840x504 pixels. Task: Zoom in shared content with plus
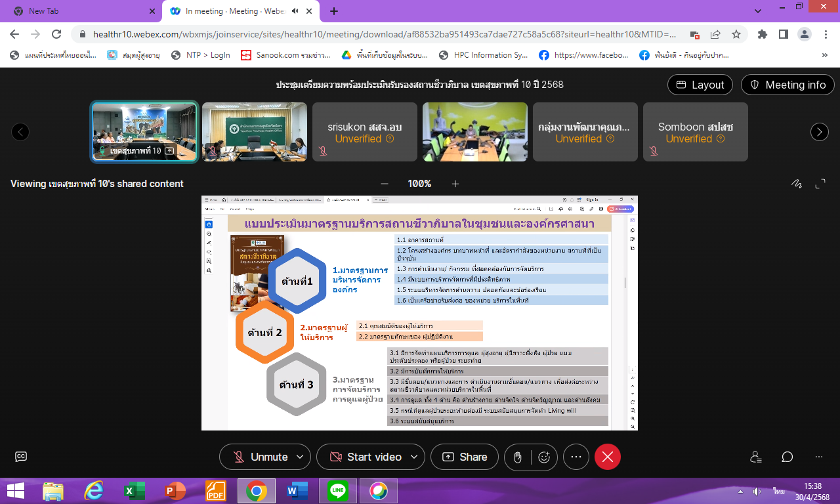(455, 184)
